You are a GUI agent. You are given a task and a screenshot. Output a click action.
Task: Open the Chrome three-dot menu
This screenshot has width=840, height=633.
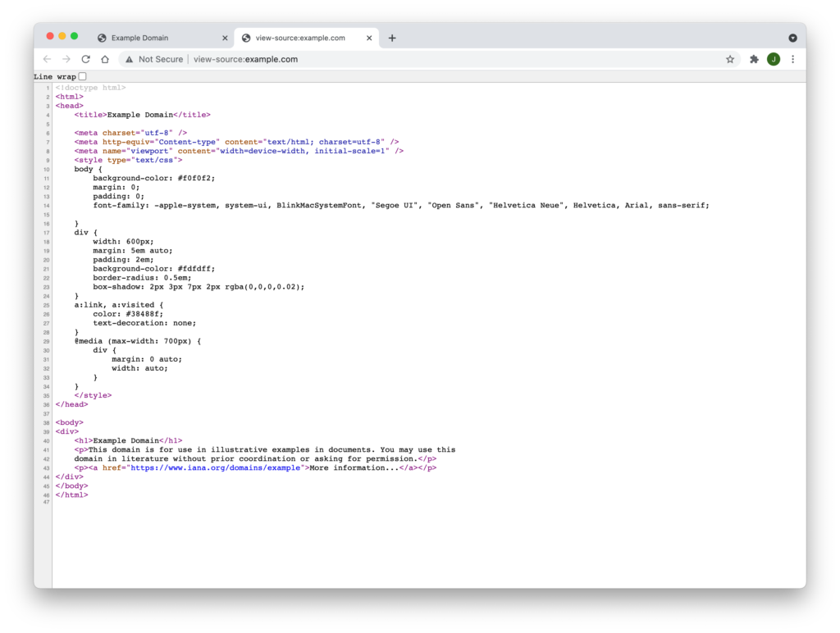793,59
